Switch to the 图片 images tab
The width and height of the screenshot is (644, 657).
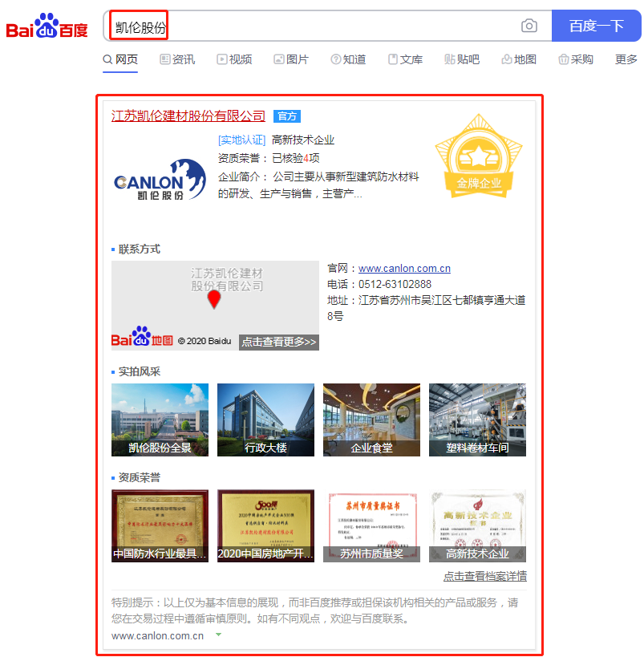[290, 59]
